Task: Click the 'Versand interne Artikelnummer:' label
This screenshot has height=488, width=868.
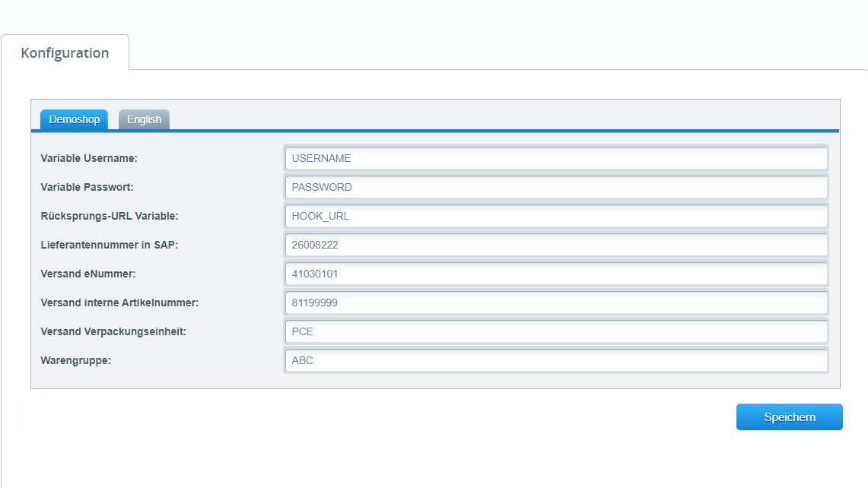Action: [119, 303]
